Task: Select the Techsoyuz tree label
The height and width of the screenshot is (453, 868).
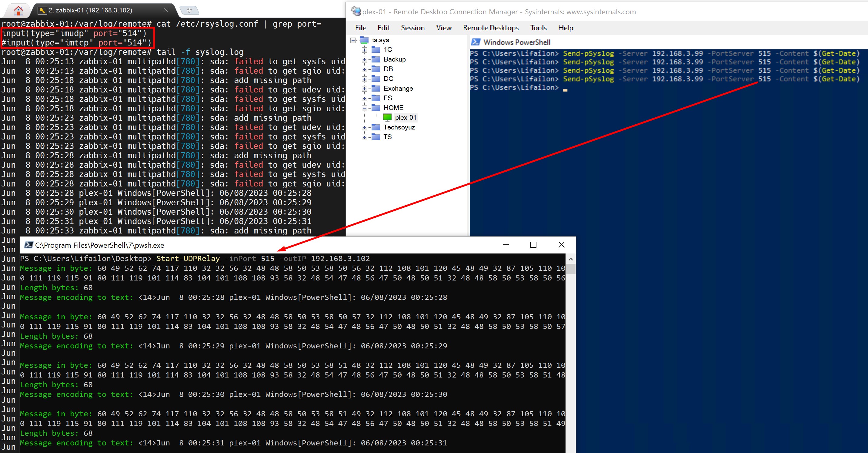Action: pyautogui.click(x=399, y=127)
